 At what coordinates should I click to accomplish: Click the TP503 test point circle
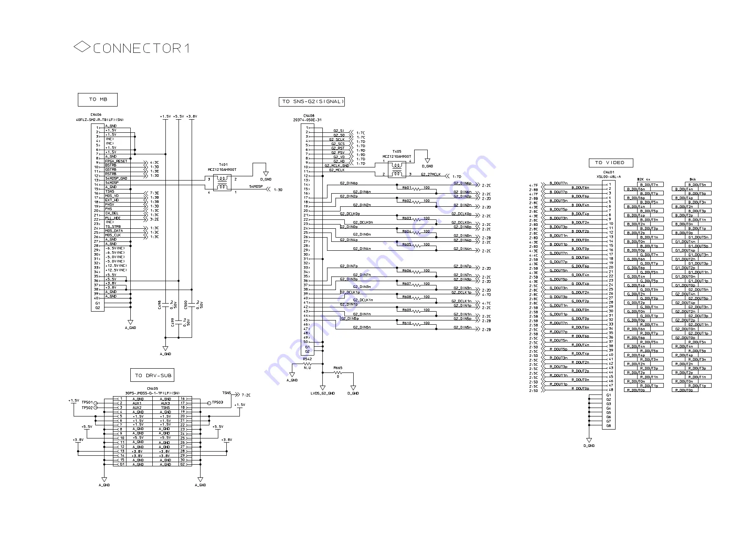pyautogui.click(x=209, y=403)
